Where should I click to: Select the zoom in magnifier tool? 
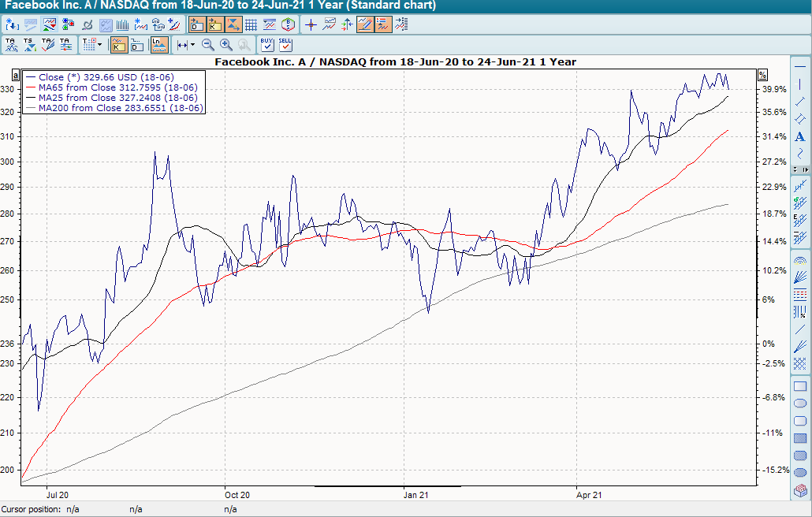pyautogui.click(x=224, y=45)
